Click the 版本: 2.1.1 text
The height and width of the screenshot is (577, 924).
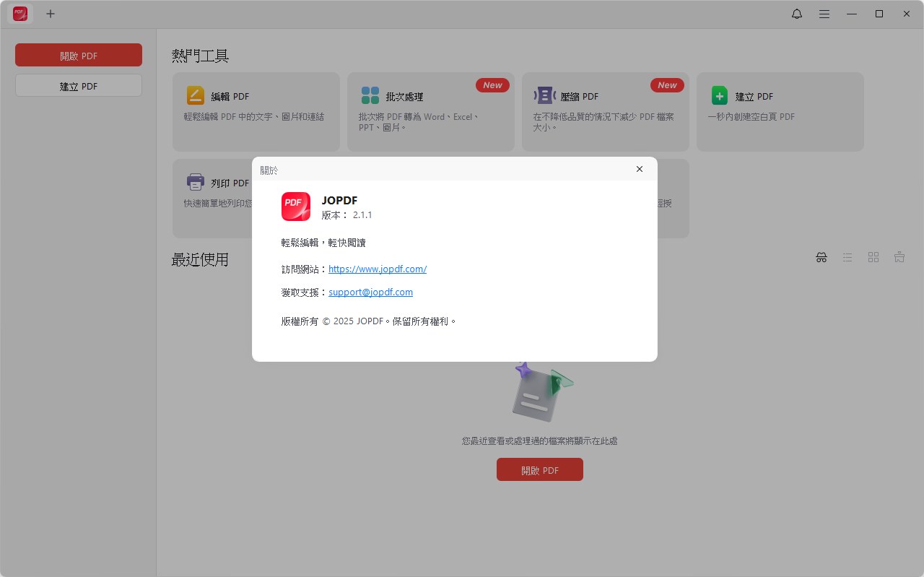[x=347, y=214]
